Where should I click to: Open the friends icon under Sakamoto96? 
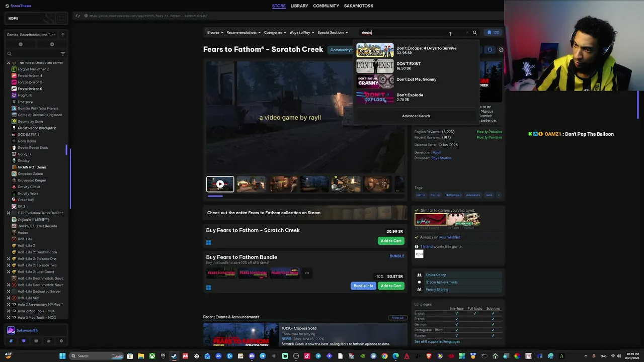(49, 341)
